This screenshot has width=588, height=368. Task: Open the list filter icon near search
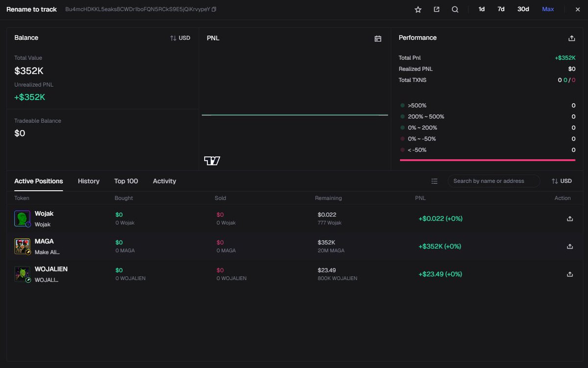pos(434,181)
